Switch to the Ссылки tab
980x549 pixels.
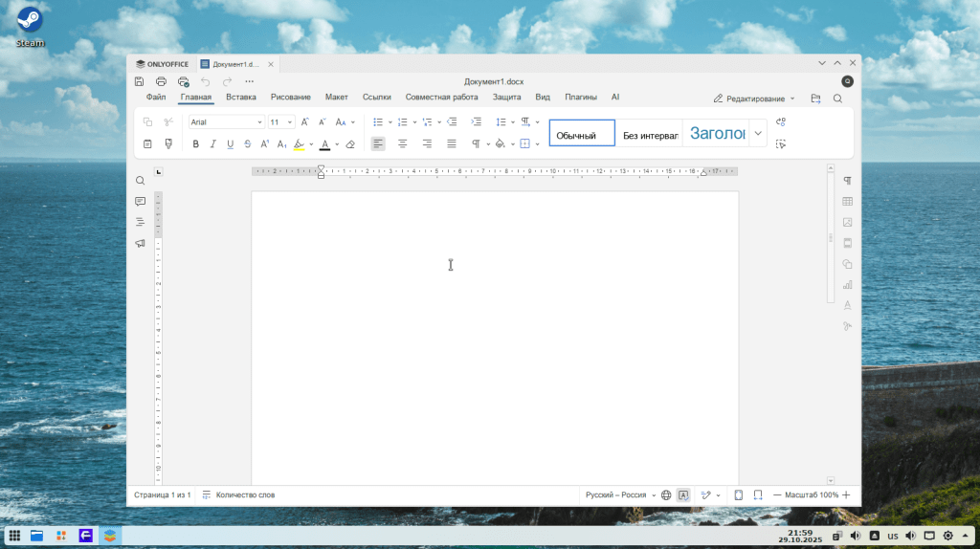377,98
